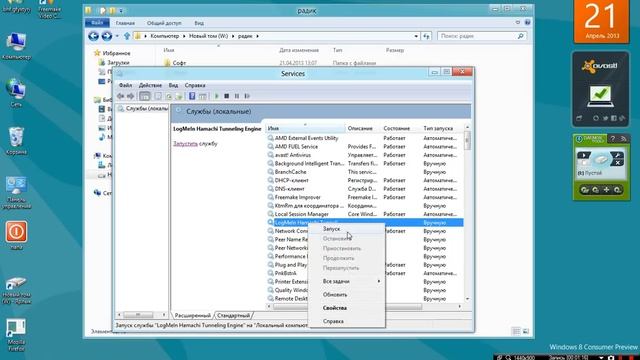Click the Back arrow in Services toolbar
The height and width of the screenshot is (360, 640).
pyautogui.click(x=121, y=96)
